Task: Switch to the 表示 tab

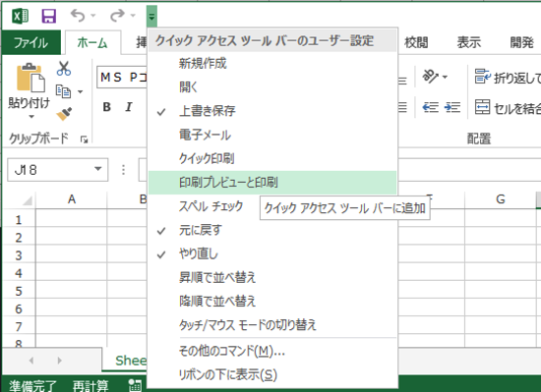Action: coord(469,42)
